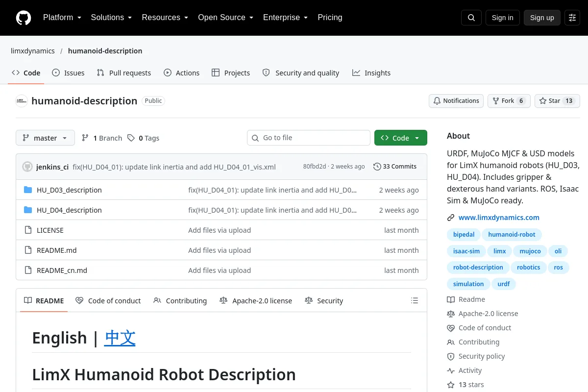
Task: Open the Open Source dropdown
Action: pyautogui.click(x=225, y=18)
